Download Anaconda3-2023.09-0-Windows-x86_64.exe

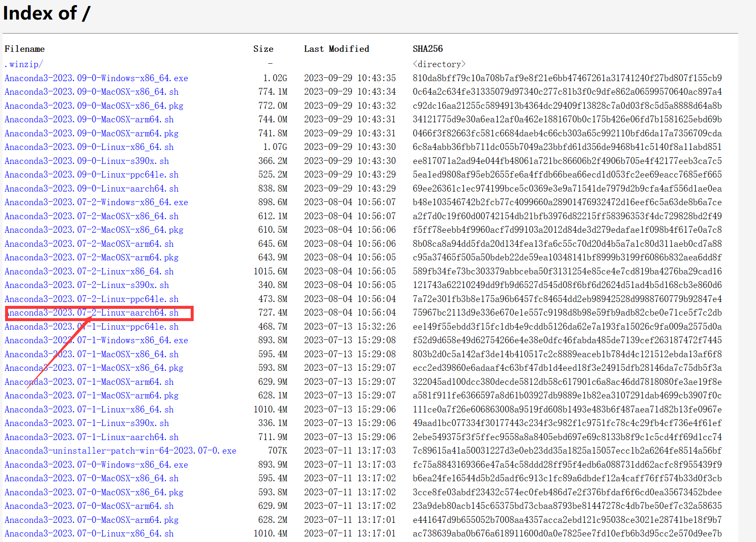click(x=96, y=78)
